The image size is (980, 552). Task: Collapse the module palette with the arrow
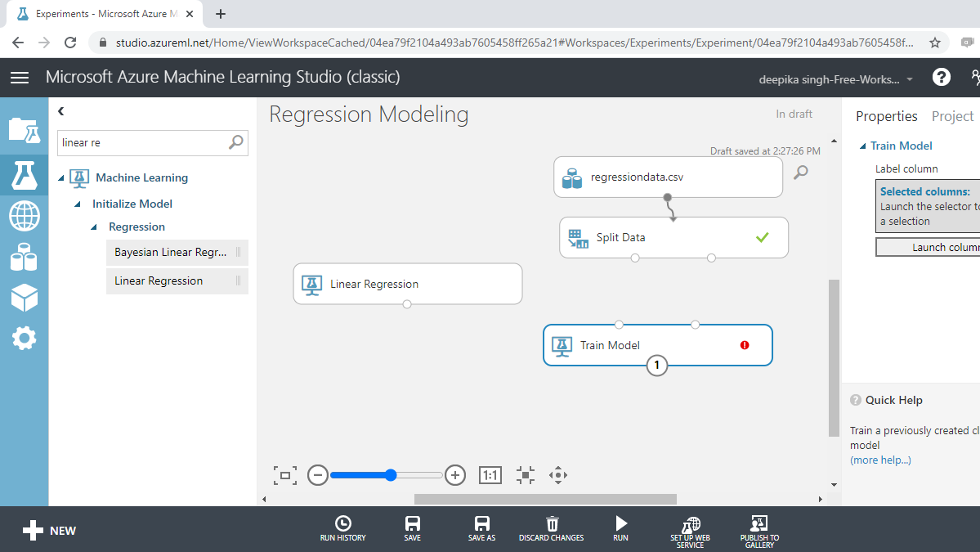(61, 111)
